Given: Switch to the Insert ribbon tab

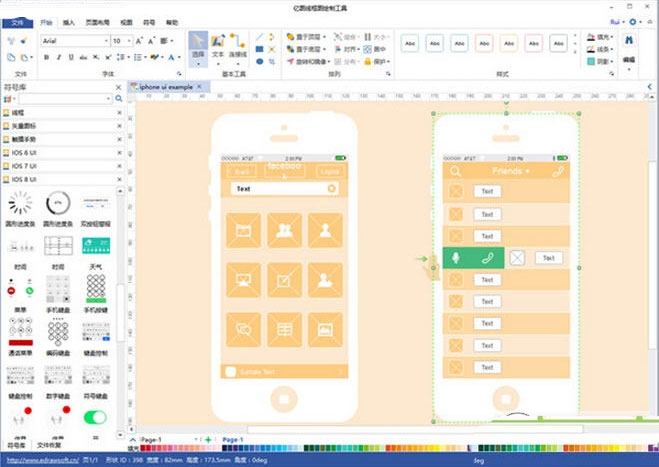Looking at the screenshot, I should pos(69,23).
